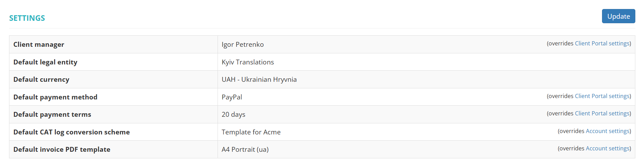Click the Kyiv Translations value
The height and width of the screenshot is (167, 644).
pyautogui.click(x=248, y=62)
